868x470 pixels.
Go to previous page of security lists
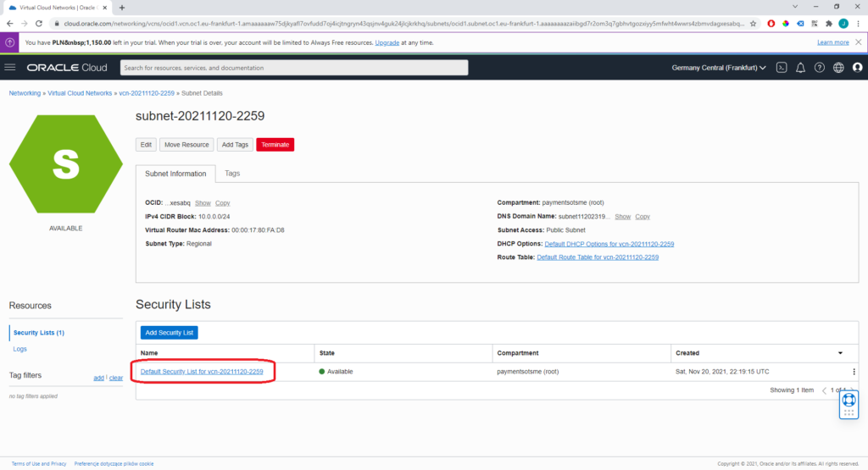click(x=824, y=390)
